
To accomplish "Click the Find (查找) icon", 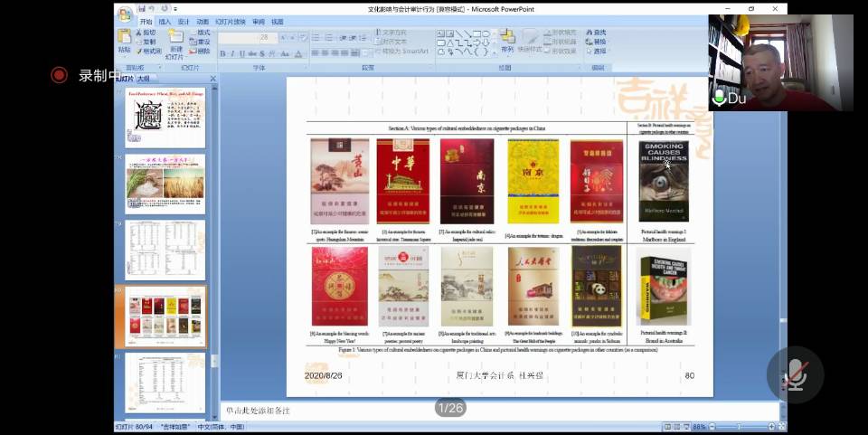I will click(595, 33).
